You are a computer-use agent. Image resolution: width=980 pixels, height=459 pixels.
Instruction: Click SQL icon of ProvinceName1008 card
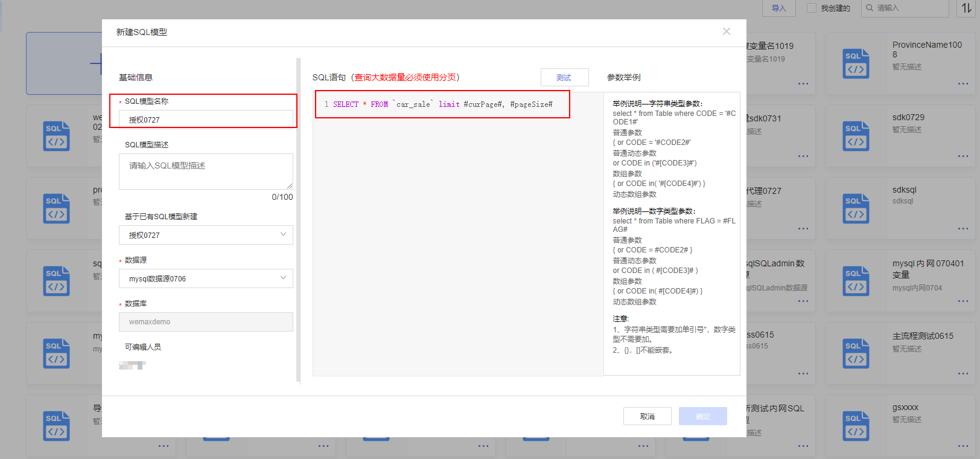(856, 63)
